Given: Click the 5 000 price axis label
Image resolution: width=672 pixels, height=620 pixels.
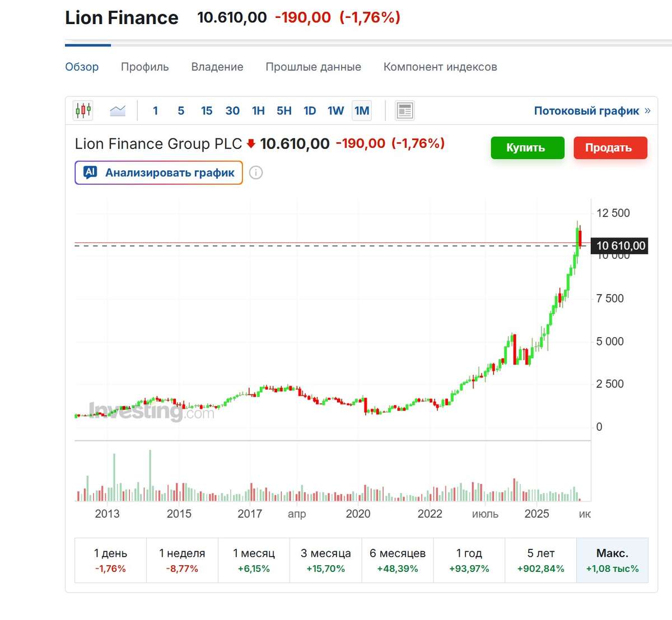Looking at the screenshot, I should click(x=610, y=341).
